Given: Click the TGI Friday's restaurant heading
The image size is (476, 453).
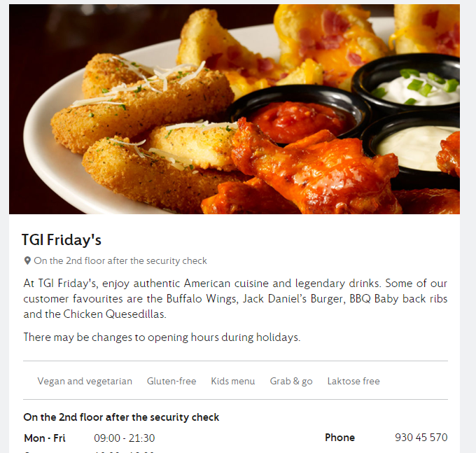Looking at the screenshot, I should [x=62, y=240].
